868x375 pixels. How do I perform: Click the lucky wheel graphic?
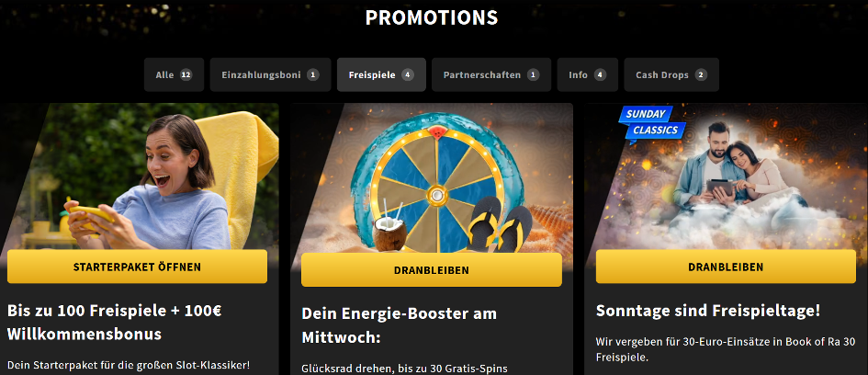pos(437,188)
